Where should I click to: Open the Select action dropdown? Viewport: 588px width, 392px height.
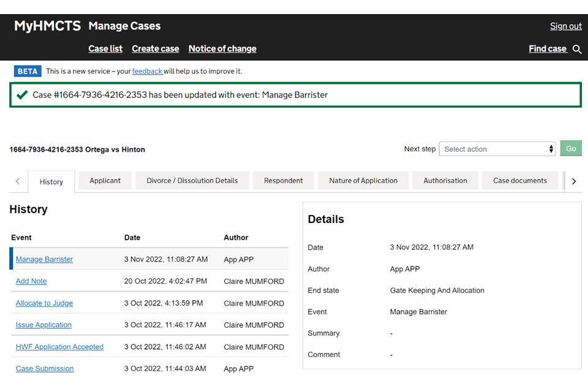coord(497,149)
